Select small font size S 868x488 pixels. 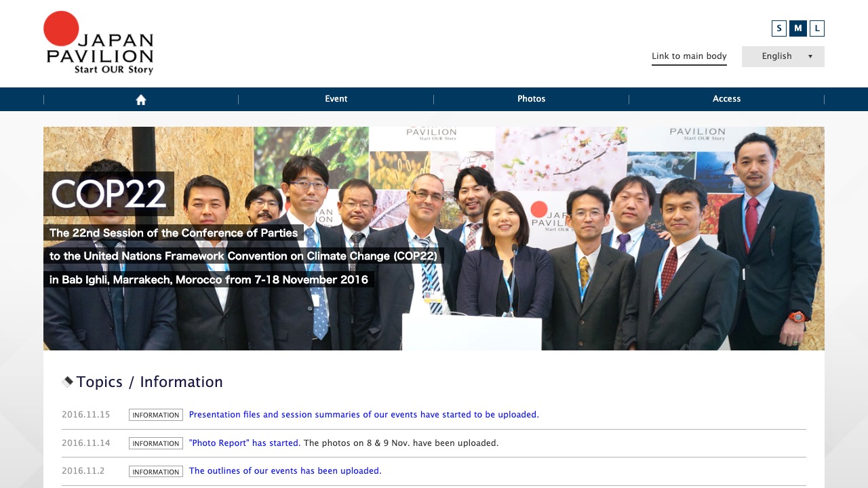click(778, 28)
